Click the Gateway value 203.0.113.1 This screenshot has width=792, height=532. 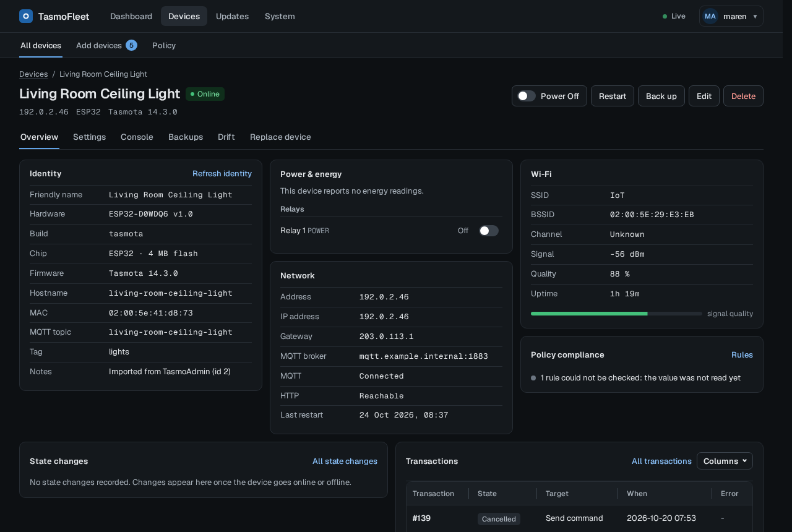[x=387, y=337]
